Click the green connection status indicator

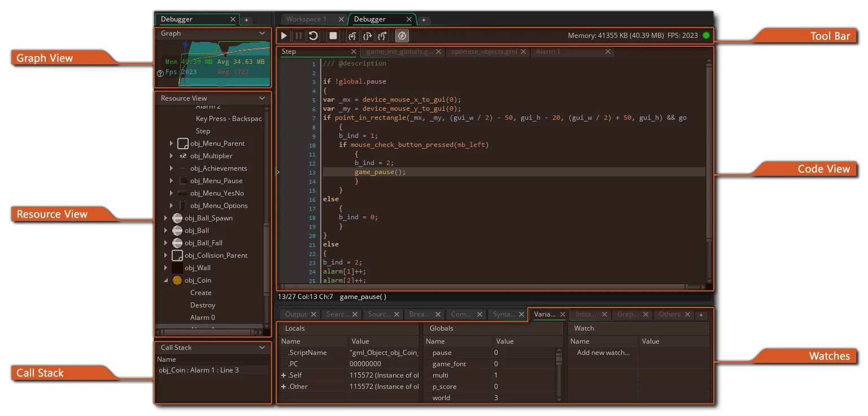point(706,36)
